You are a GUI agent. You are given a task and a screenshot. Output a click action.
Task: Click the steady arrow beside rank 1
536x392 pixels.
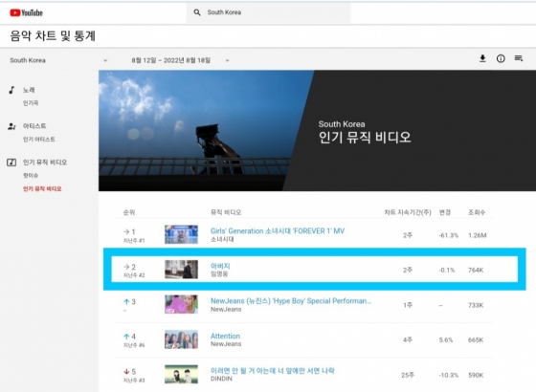click(x=126, y=231)
